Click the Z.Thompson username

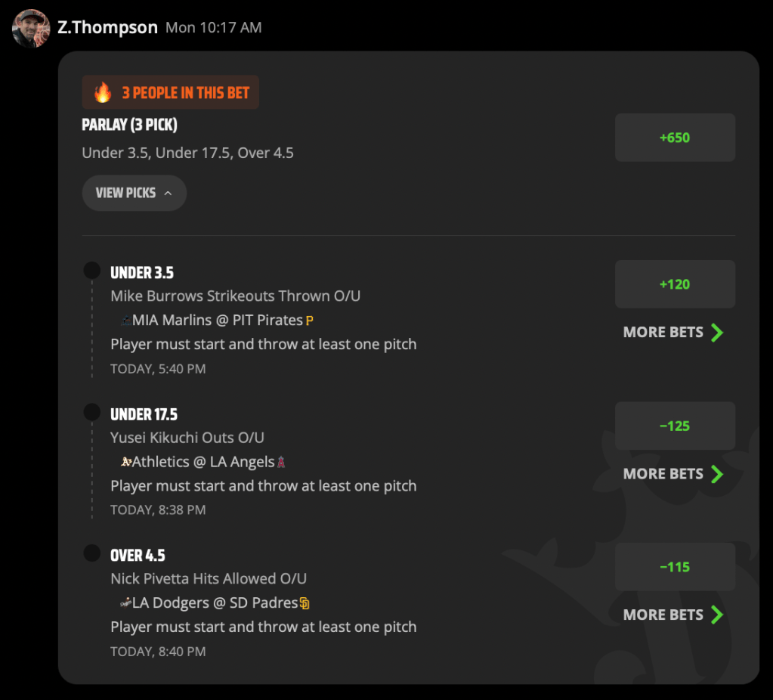pos(107,28)
